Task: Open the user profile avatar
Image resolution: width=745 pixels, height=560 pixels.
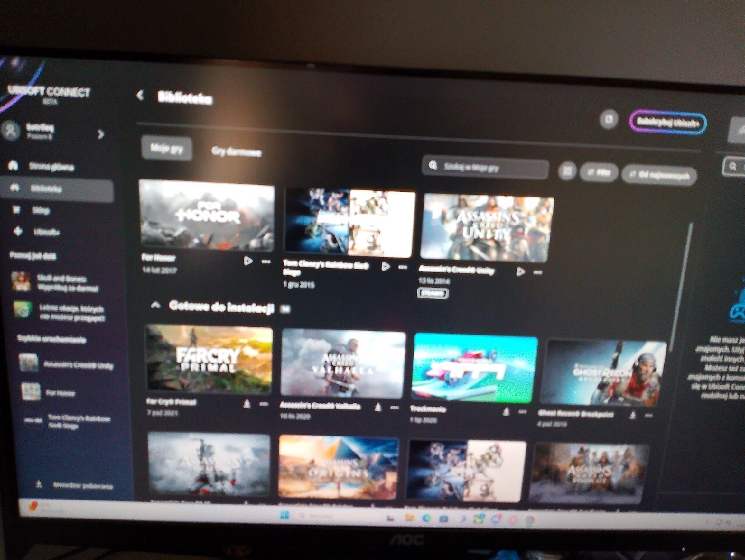Action: 10,130
